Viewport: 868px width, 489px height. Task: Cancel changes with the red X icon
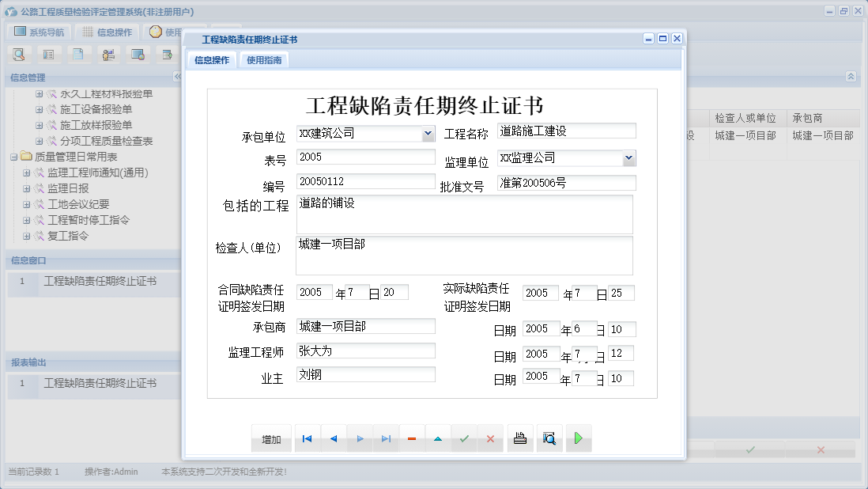(490, 438)
